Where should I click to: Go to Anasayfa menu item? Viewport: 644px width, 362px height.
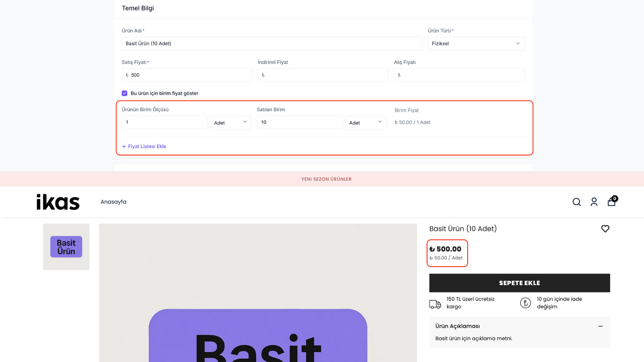click(x=113, y=202)
